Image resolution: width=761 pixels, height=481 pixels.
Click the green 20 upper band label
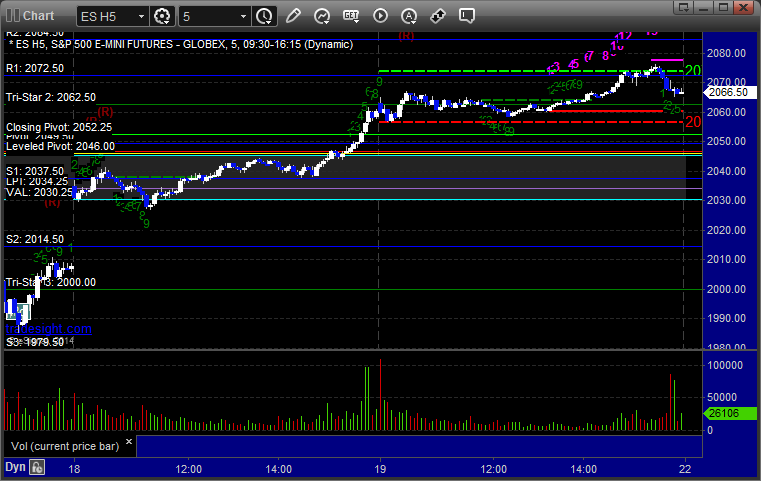pyautogui.click(x=693, y=71)
